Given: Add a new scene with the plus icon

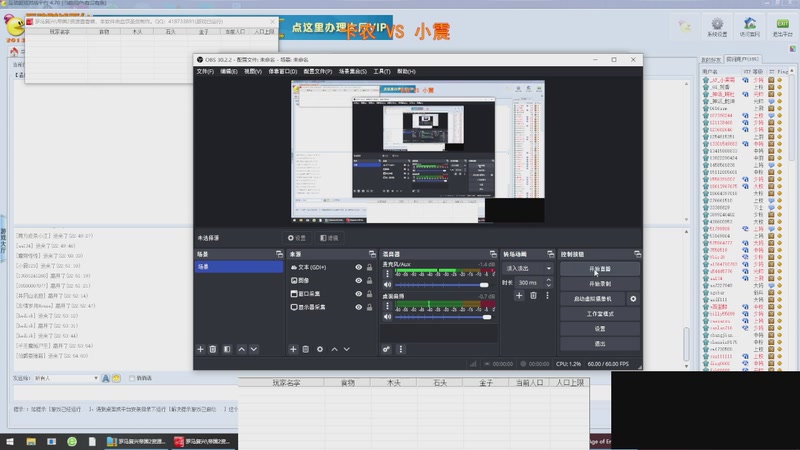Looking at the screenshot, I should pyautogui.click(x=201, y=349).
